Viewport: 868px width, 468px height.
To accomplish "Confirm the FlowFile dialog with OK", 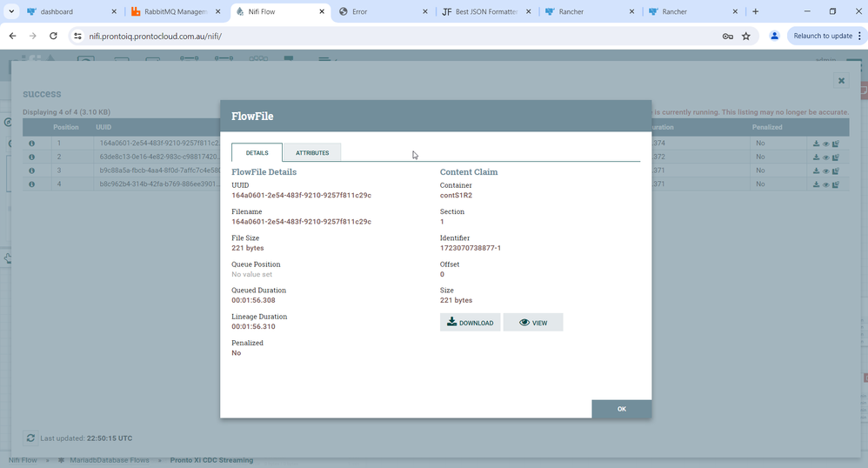I will (621, 409).
